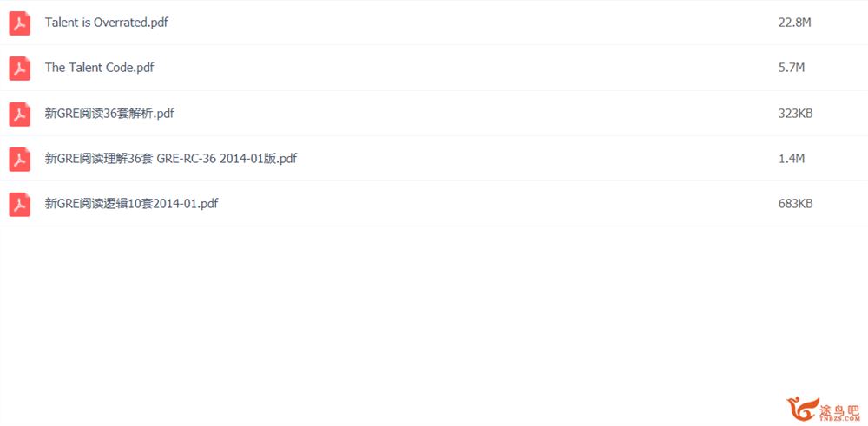This screenshot has height=426, width=868.
Task: Click the 323KB file size value
Action: pos(795,114)
